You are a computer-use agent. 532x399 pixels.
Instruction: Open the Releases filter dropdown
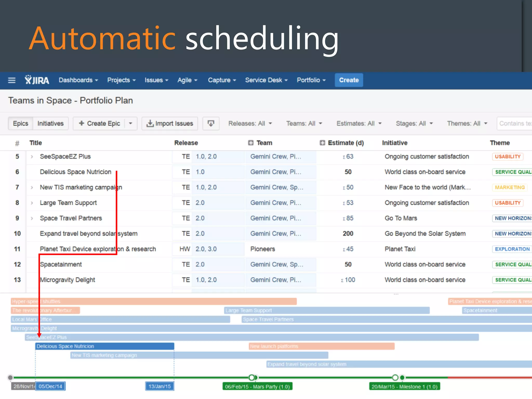[x=250, y=123]
